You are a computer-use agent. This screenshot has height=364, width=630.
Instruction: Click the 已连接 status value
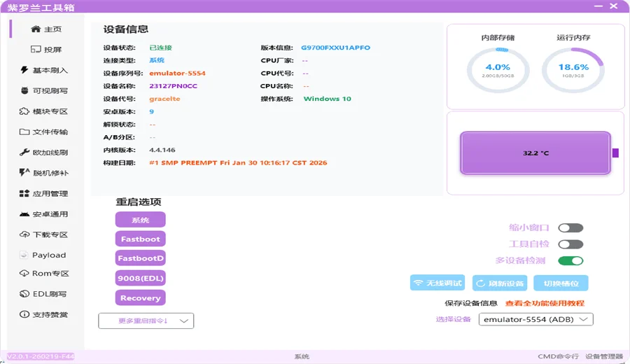(160, 48)
